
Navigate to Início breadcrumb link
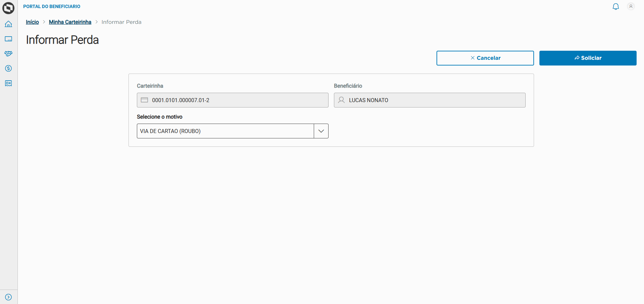point(32,22)
